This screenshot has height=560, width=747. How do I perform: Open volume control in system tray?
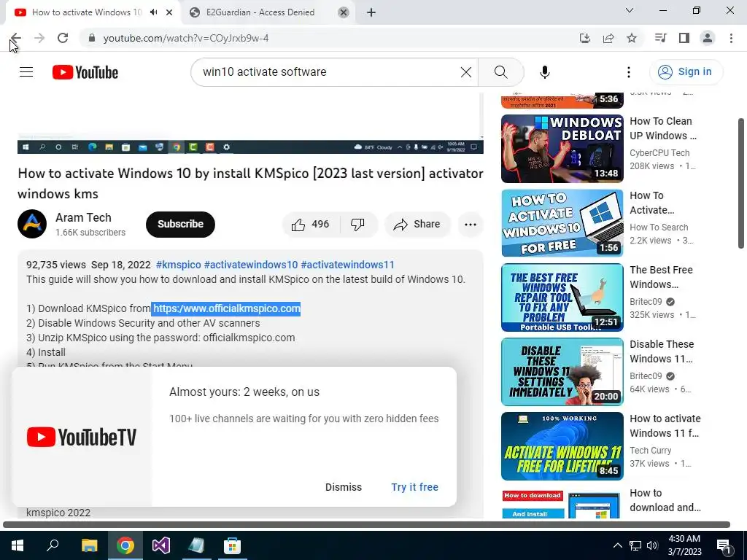pyautogui.click(x=652, y=545)
